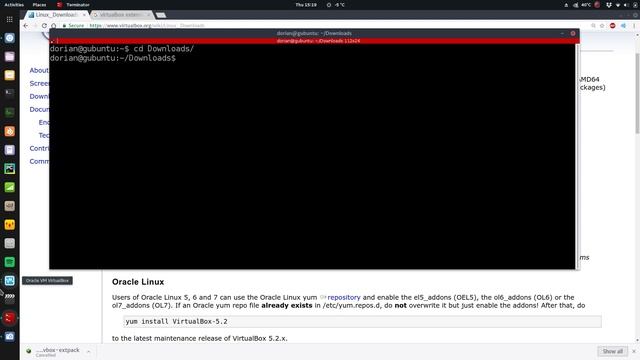
Task: Click Show all in the downloads bar
Action: tap(612, 351)
